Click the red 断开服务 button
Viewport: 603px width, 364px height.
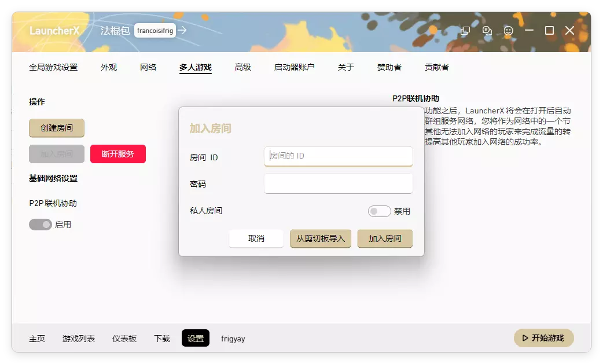point(117,154)
